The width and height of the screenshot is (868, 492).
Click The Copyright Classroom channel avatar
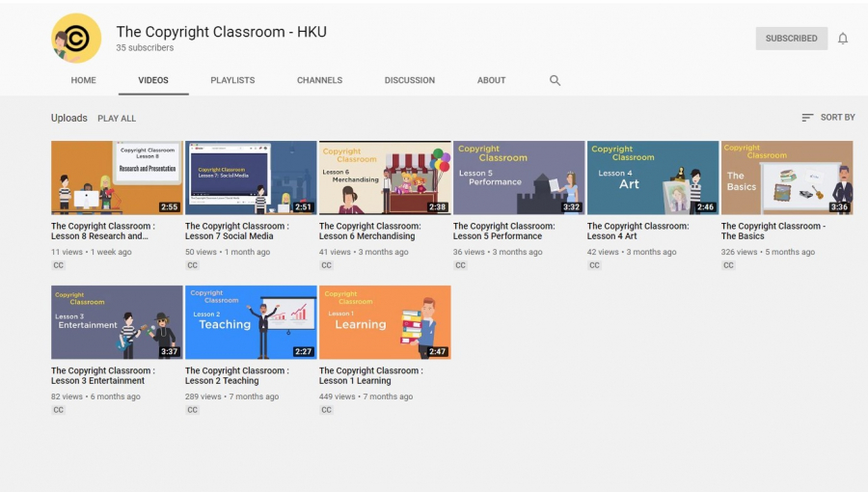point(76,39)
